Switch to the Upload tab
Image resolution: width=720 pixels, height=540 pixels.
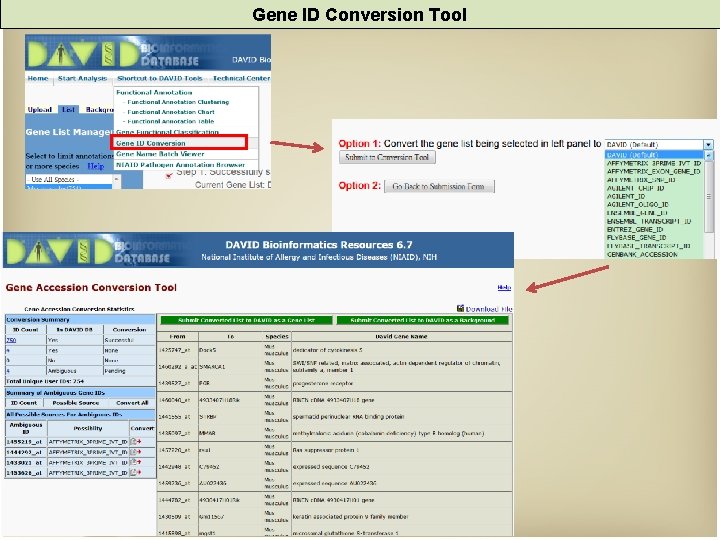(39, 110)
